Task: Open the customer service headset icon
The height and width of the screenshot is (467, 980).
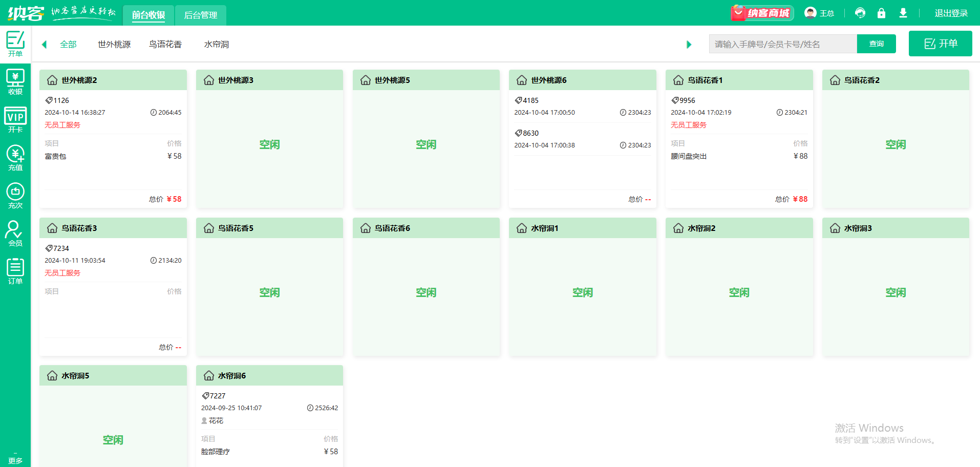Action: coord(860,13)
